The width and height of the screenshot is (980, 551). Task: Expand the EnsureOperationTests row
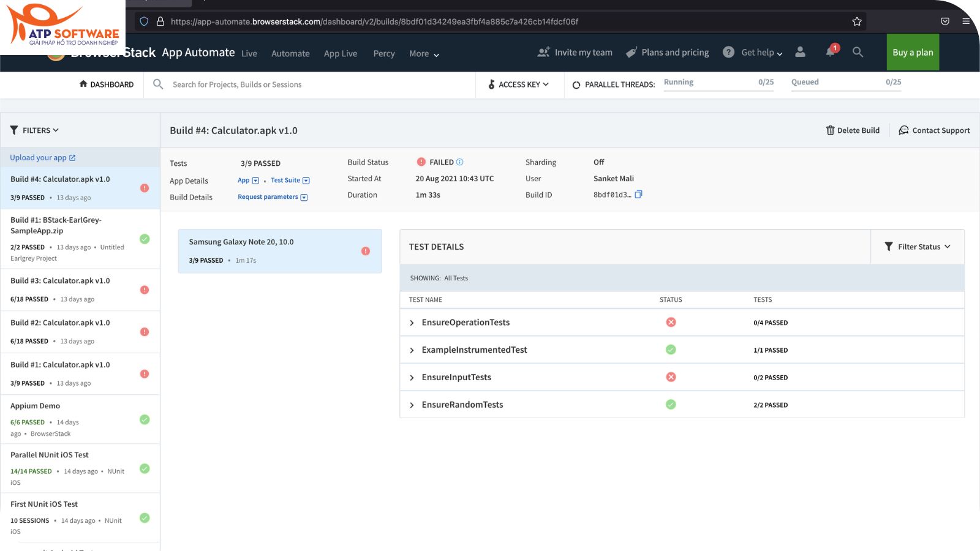(x=412, y=323)
